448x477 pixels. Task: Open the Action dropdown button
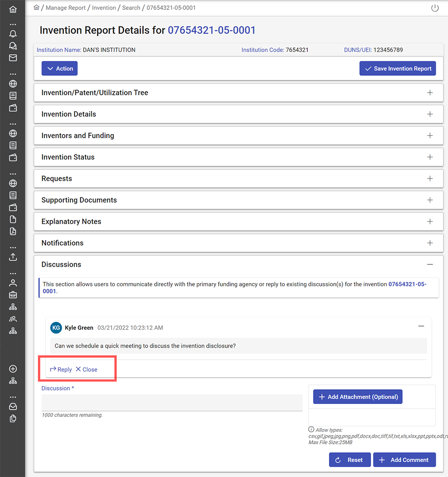pos(60,69)
